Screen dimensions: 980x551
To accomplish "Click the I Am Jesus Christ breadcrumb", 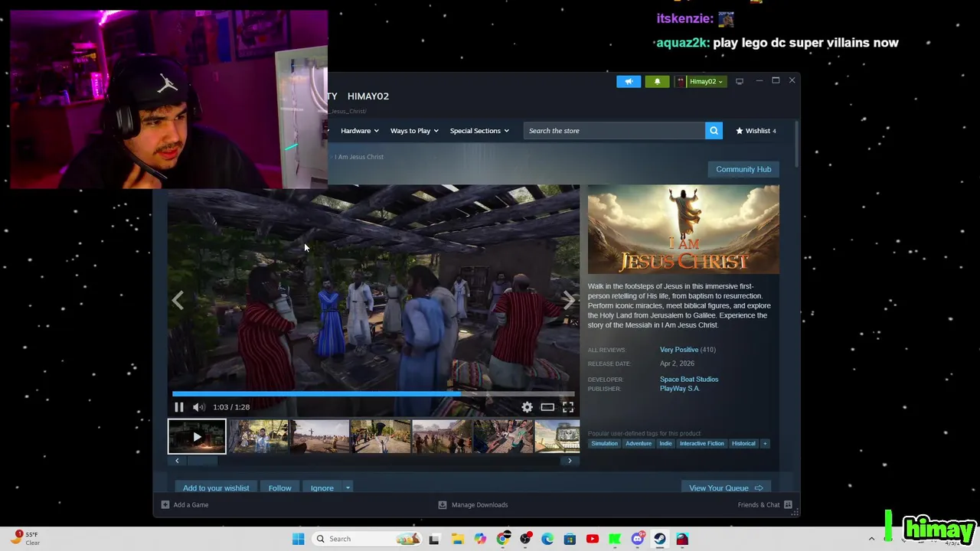I will click(x=361, y=157).
